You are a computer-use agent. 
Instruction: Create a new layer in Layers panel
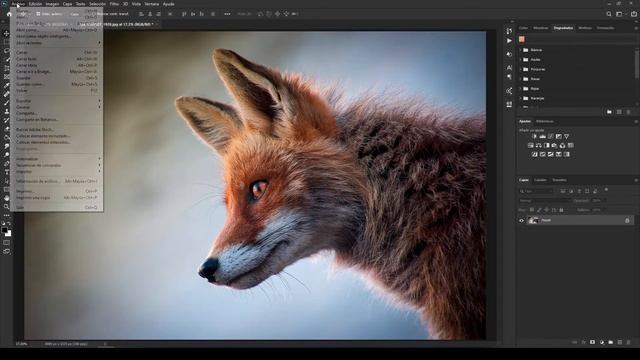(620, 342)
